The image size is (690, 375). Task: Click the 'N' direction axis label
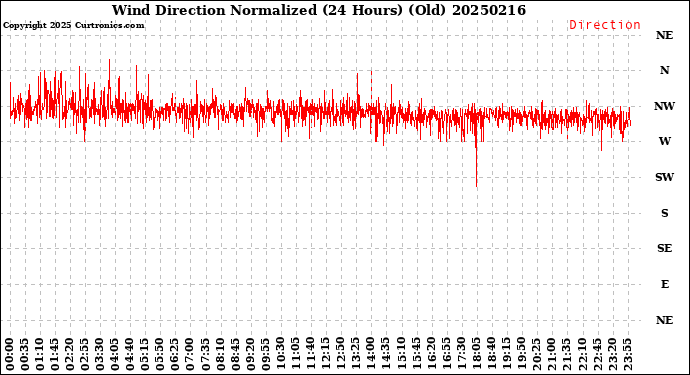664,70
